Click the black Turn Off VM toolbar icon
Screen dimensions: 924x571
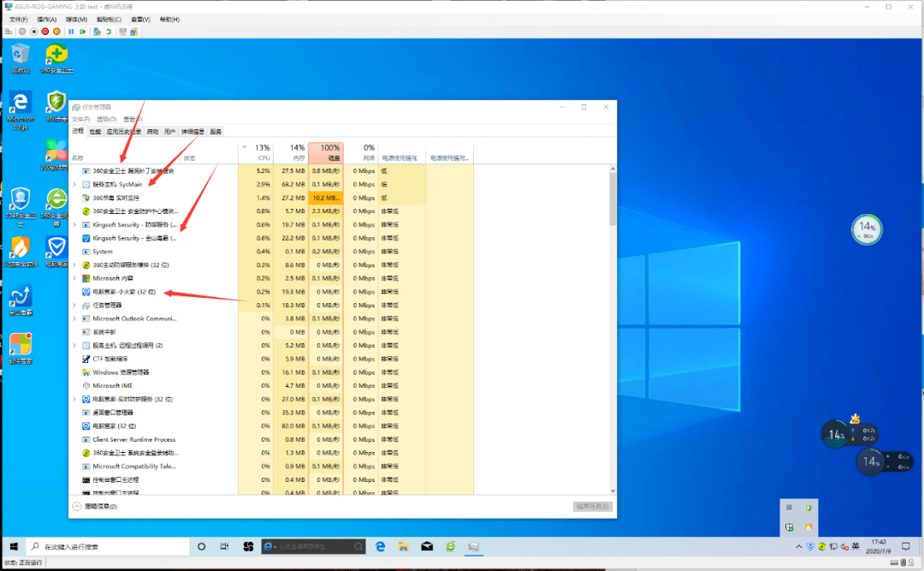[x=33, y=32]
